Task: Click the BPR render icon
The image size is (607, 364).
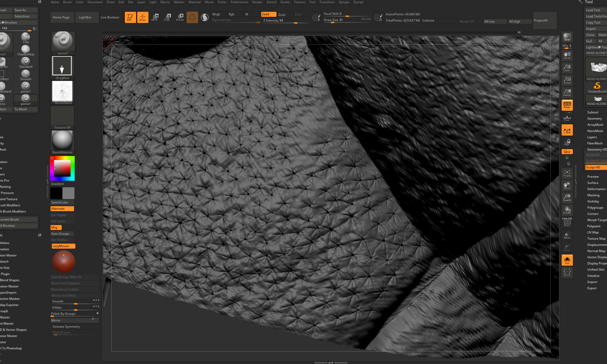Action: [x=567, y=37]
